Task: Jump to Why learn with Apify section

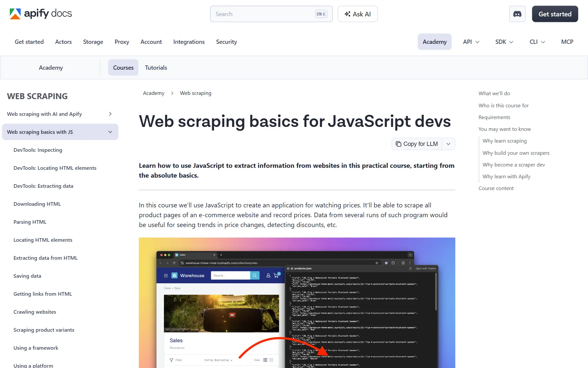Action: pos(506,176)
